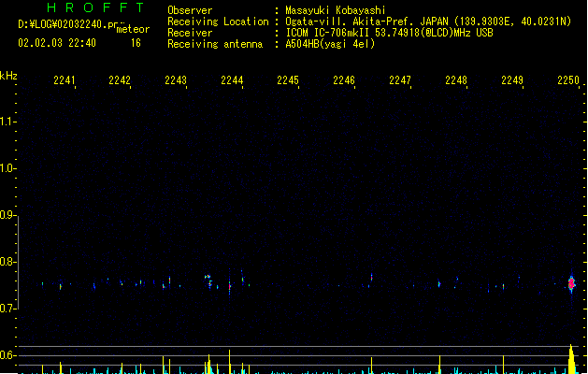
Task: Click the 2242 time marker
Action: 120,80
